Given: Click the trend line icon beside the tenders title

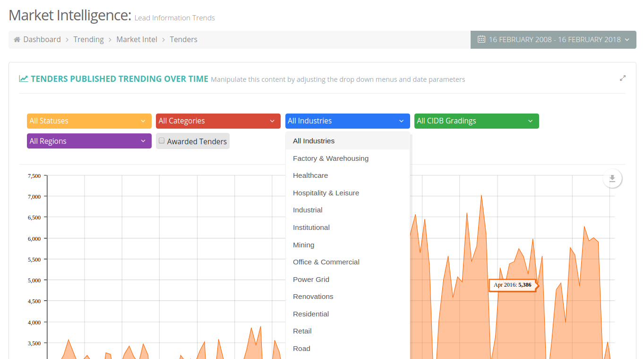Looking at the screenshot, I should (x=24, y=79).
